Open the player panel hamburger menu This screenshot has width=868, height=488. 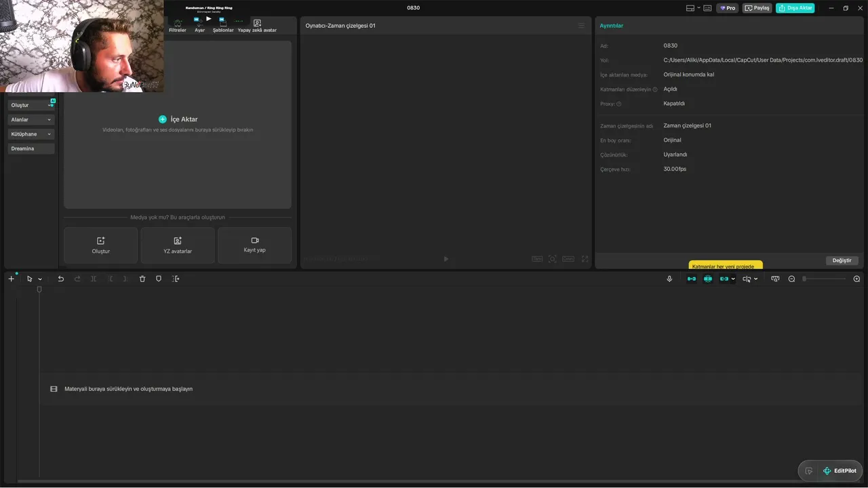(x=581, y=26)
